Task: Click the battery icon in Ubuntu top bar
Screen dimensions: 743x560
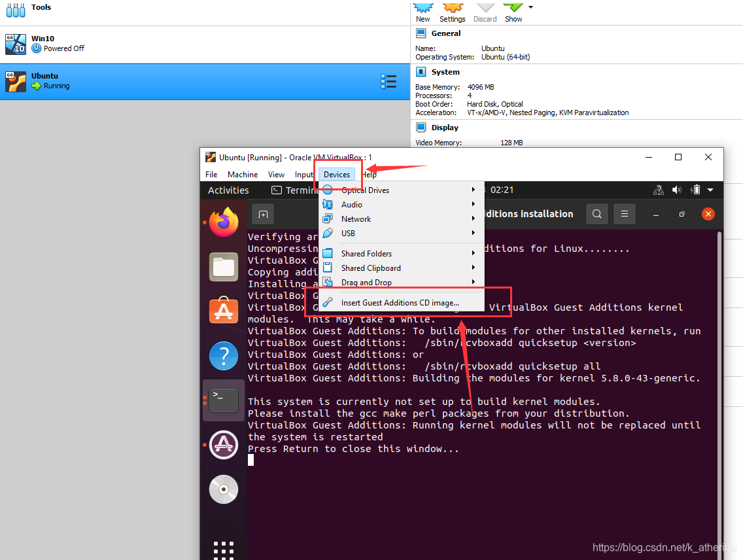Action: point(696,190)
